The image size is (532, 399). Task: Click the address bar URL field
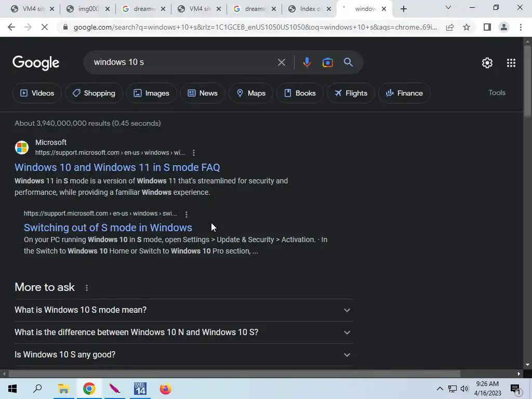click(255, 27)
